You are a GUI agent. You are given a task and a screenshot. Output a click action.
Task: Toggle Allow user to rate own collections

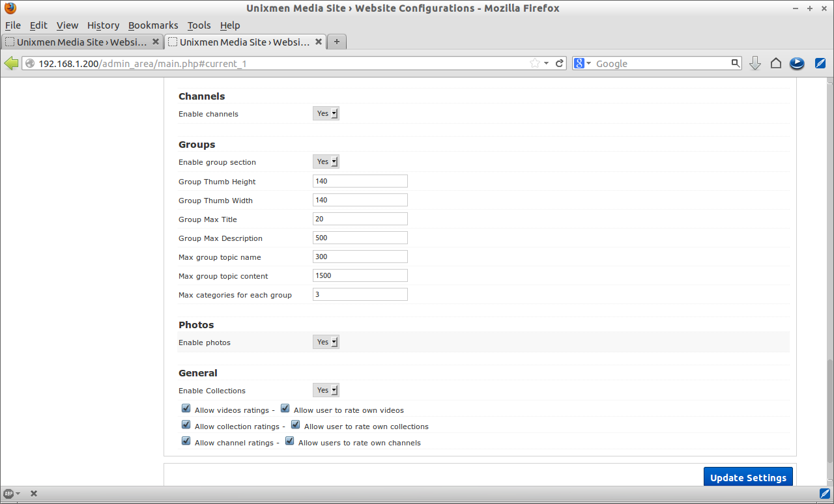tap(296, 425)
